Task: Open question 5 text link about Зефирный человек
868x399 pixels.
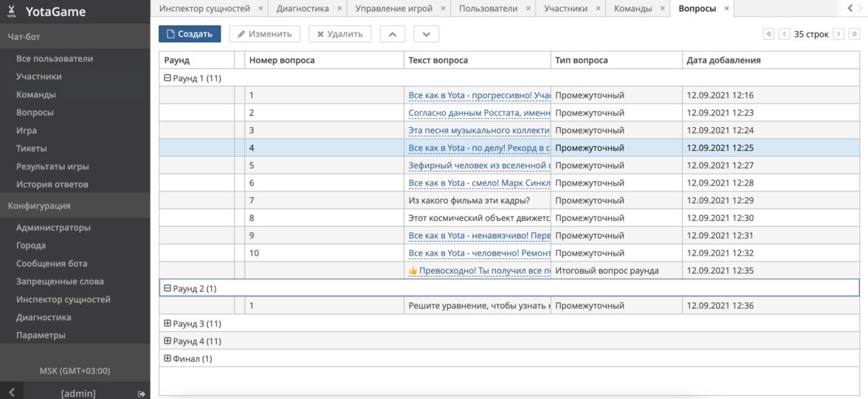Action: (x=479, y=166)
